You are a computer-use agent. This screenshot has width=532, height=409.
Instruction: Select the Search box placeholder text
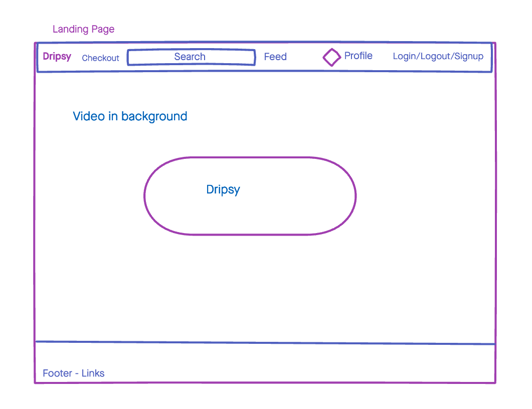(x=191, y=57)
